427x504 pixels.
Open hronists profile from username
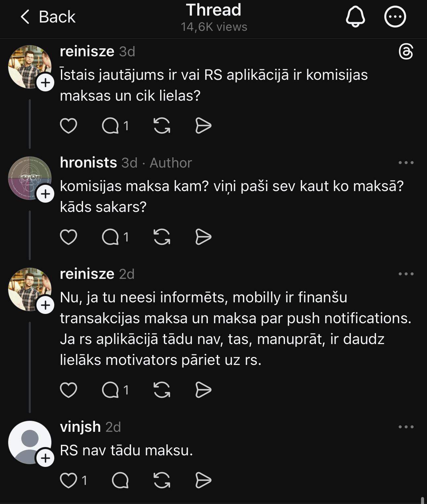pos(88,163)
